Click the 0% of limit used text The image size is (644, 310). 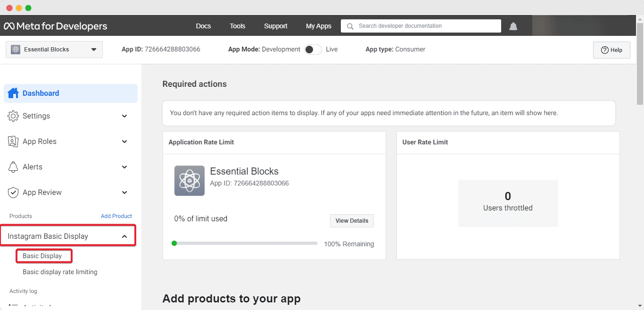click(x=201, y=218)
